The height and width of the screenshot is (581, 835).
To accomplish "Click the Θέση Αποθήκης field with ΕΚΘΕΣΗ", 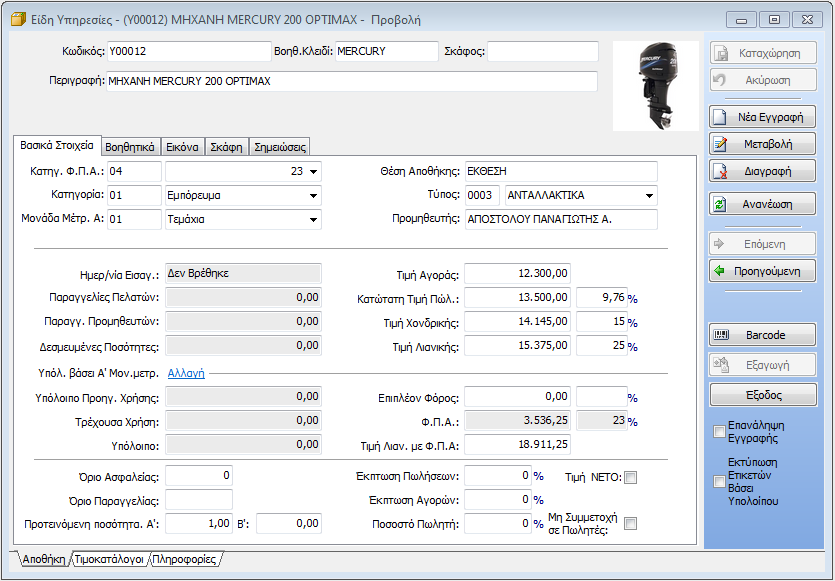I will click(x=561, y=171).
